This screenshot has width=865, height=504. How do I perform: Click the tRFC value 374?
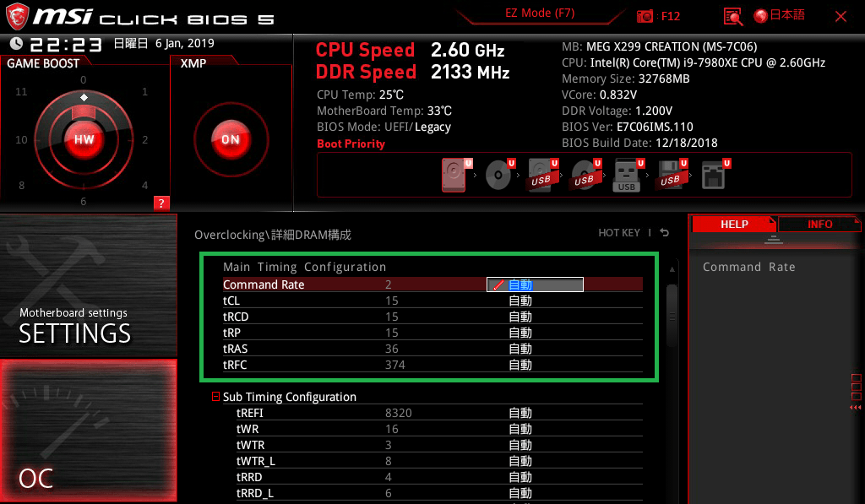(395, 365)
